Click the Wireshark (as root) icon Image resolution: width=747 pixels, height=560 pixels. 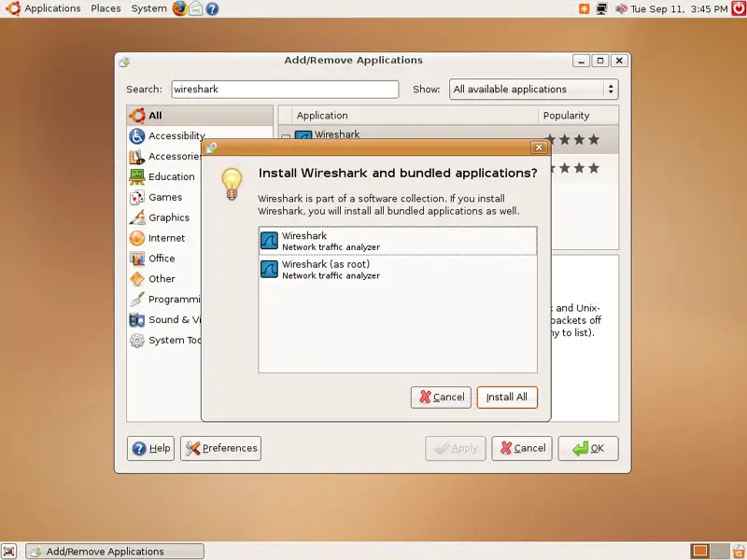[x=269, y=270]
